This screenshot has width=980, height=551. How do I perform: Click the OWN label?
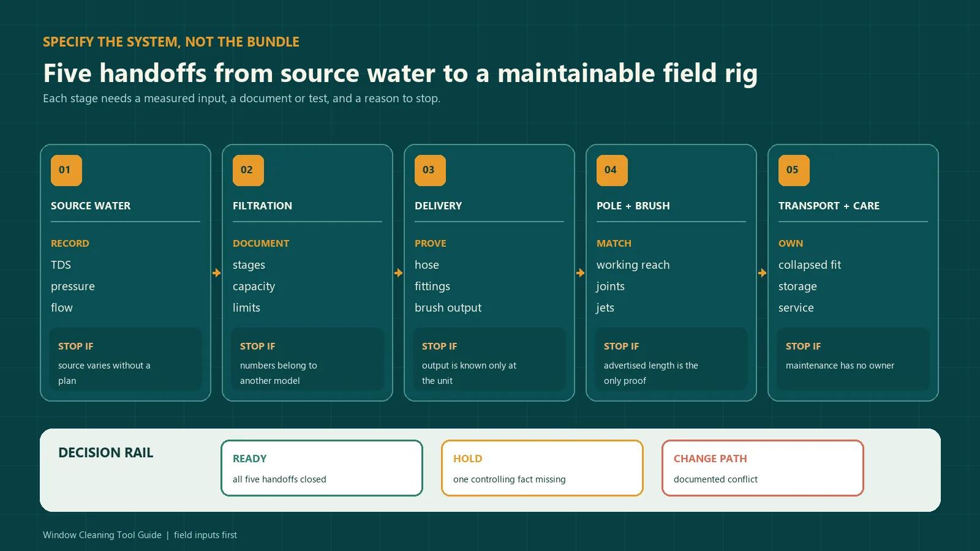[791, 243]
